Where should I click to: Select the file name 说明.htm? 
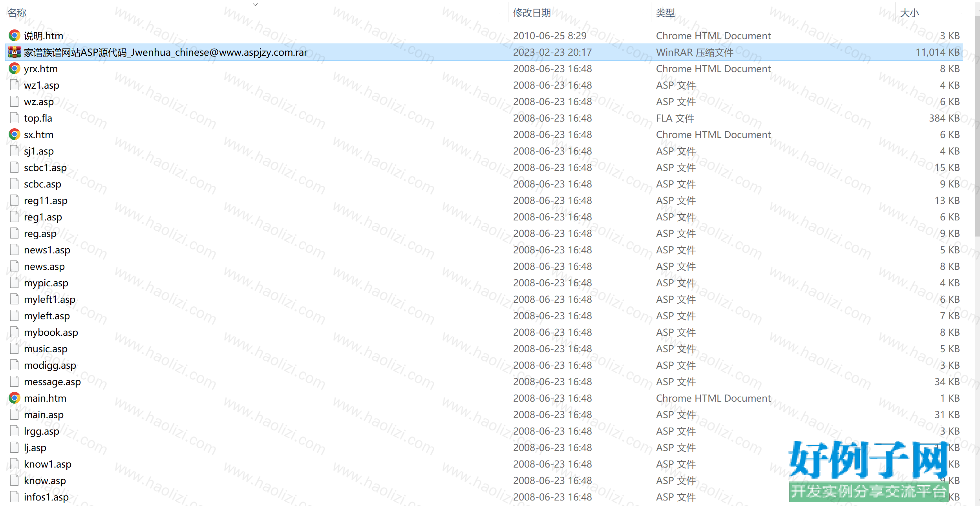pos(44,36)
